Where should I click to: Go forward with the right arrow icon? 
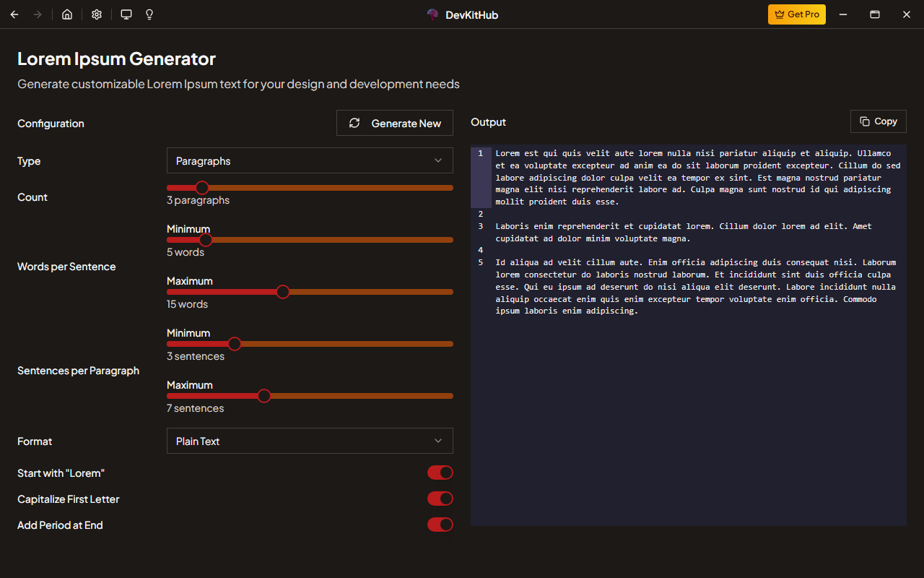tap(38, 14)
